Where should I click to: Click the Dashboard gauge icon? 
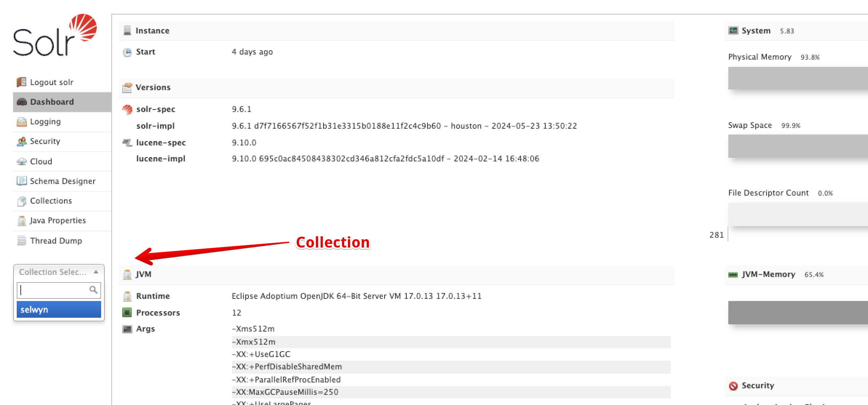pyautogui.click(x=22, y=102)
